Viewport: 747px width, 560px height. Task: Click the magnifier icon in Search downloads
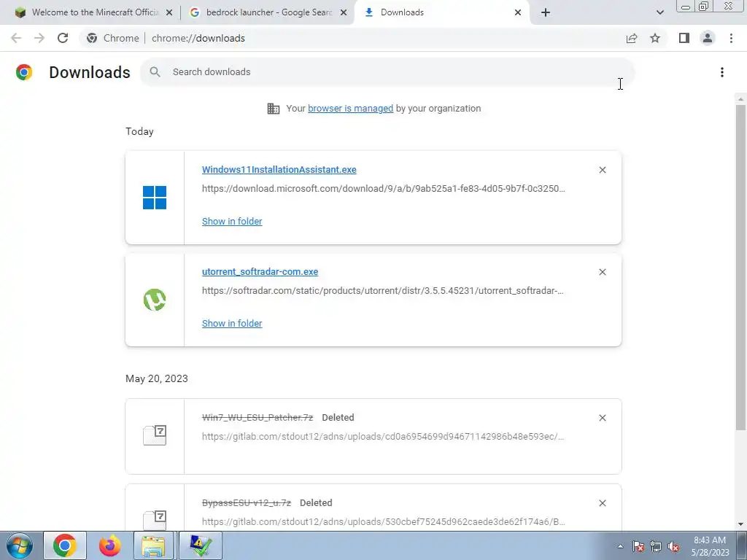[x=155, y=72]
